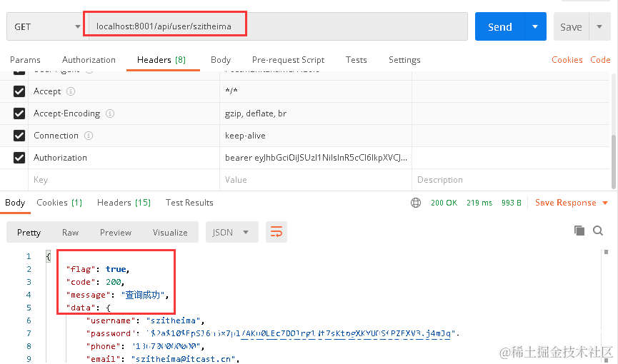Open the JSON format dropdown
This screenshot has height=364, width=618.
click(231, 232)
